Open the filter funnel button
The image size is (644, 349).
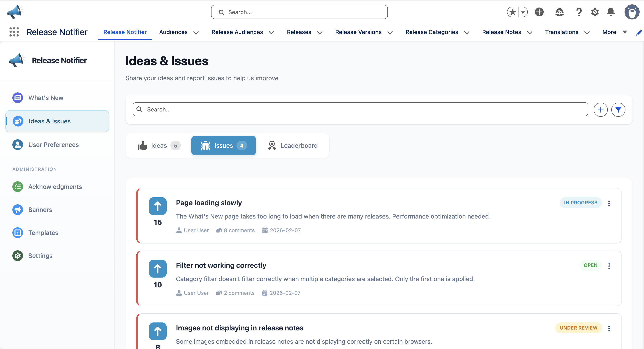pos(618,109)
